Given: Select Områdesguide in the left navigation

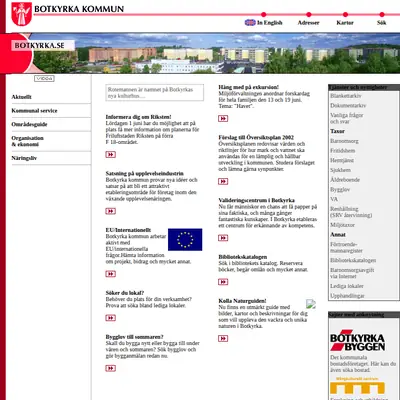Looking at the screenshot, I should coord(29,124).
